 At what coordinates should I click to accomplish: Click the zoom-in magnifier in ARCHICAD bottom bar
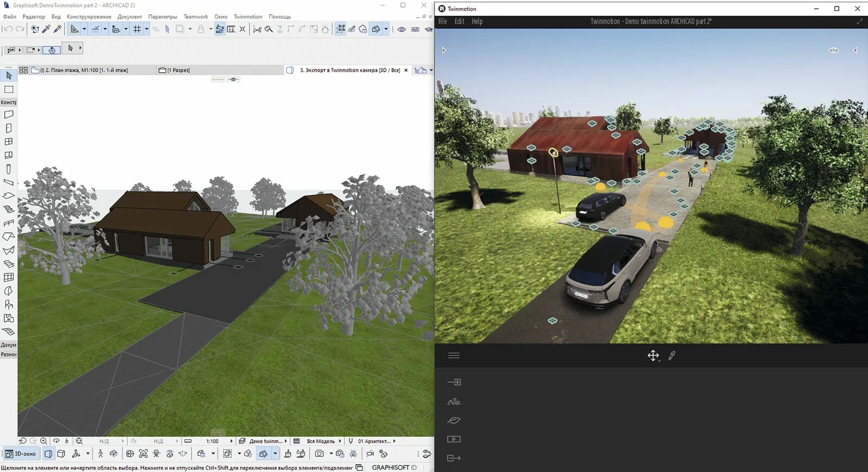pos(44,441)
